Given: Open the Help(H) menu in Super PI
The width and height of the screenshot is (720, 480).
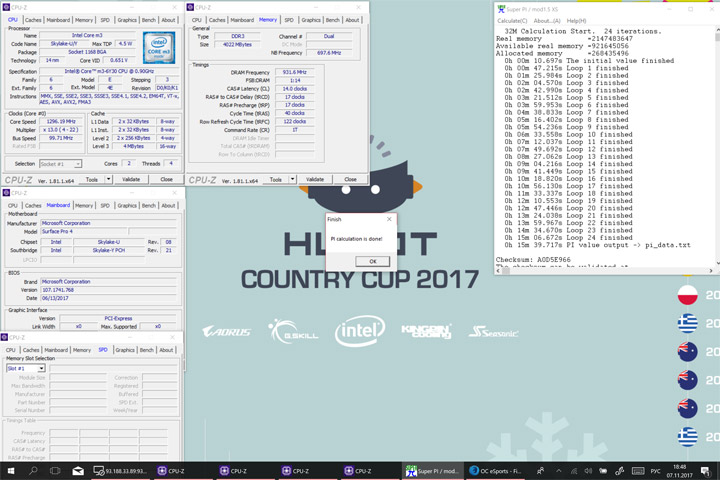Looking at the screenshot, I should pyautogui.click(x=576, y=21).
